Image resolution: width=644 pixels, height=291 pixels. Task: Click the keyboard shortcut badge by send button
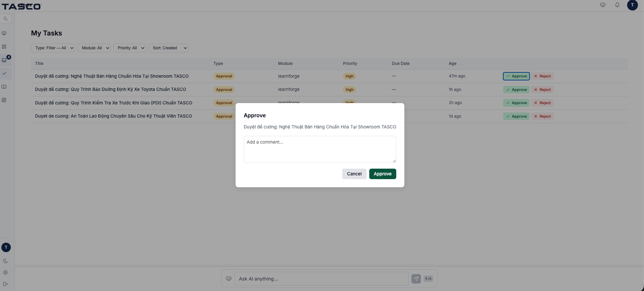tap(428, 279)
